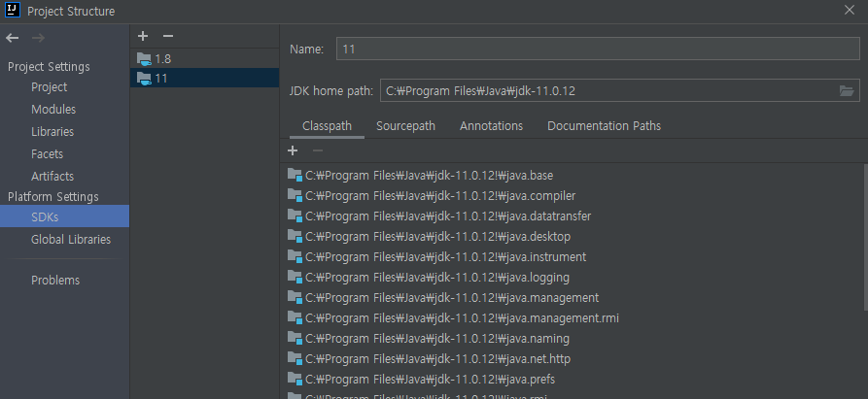Select the java.net.http classpath path
Viewport: 868px width, 399px height.
pyautogui.click(x=437, y=359)
